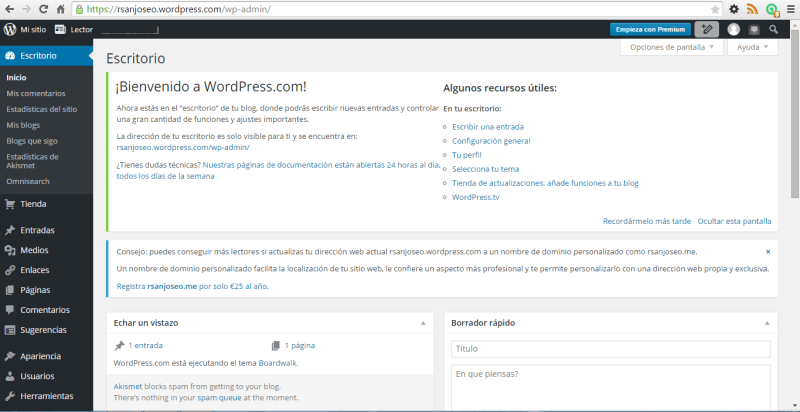Screen dimensions: 800x412
Task: Click Recordármelo más tarde
Action: click(x=646, y=221)
